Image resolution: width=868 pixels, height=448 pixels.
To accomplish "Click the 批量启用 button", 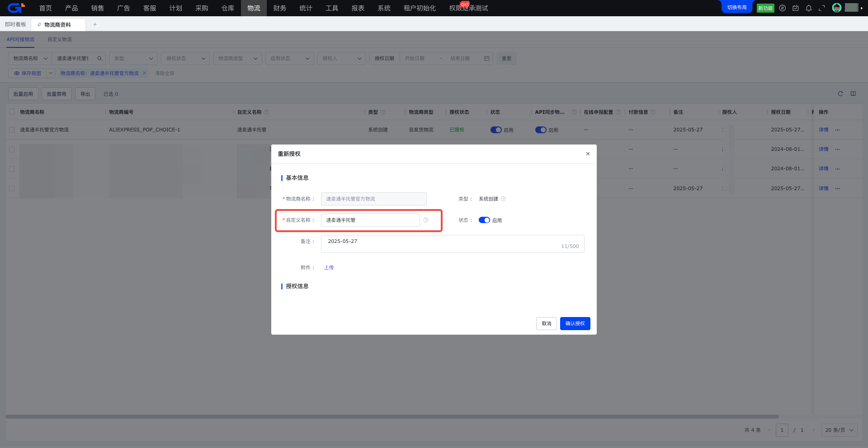I will (23, 94).
